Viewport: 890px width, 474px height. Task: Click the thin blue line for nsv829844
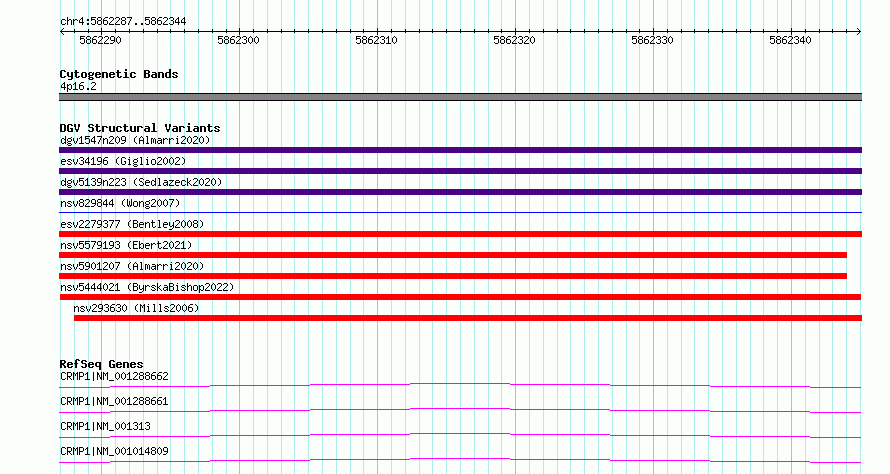(x=460, y=212)
